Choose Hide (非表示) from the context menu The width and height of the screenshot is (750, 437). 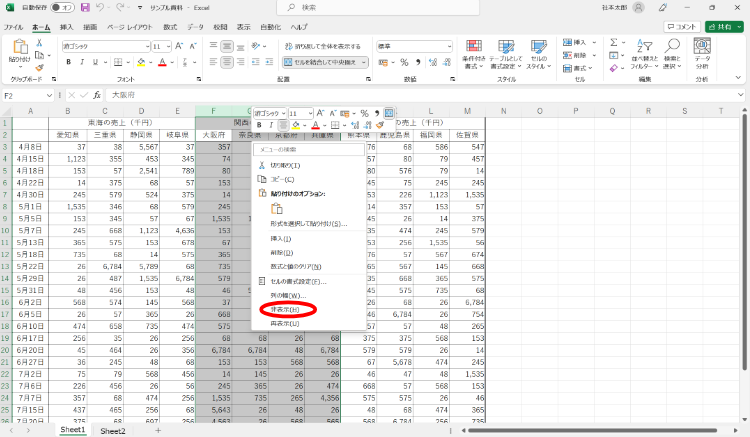click(285, 310)
